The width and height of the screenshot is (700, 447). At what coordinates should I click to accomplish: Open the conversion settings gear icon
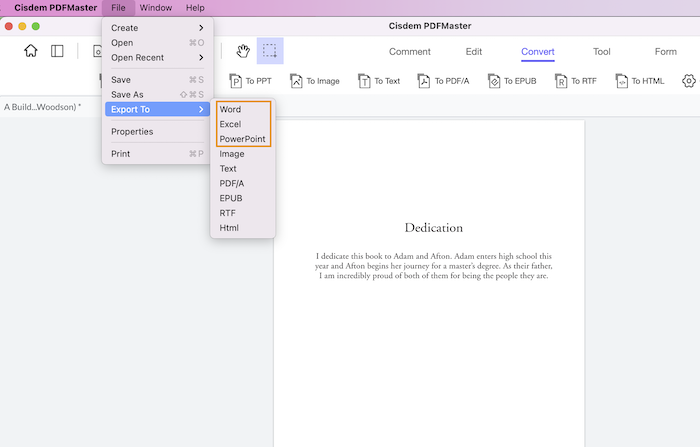tap(689, 81)
